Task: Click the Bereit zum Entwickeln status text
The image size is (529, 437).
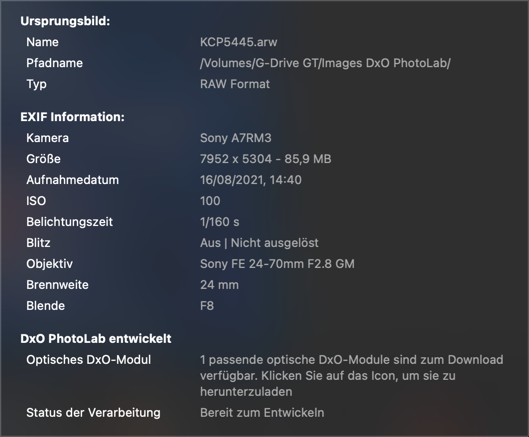Action: (x=262, y=413)
